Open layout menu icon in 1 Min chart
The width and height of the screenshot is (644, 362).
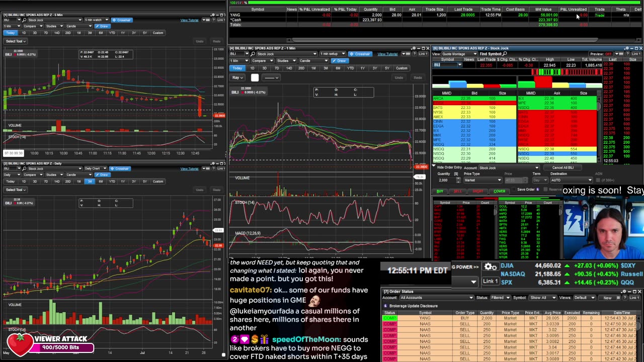point(406,54)
